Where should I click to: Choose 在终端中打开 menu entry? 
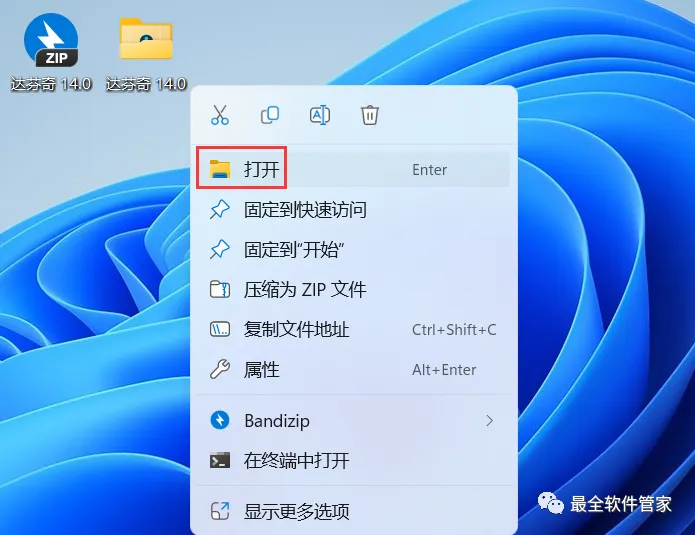[353, 461]
